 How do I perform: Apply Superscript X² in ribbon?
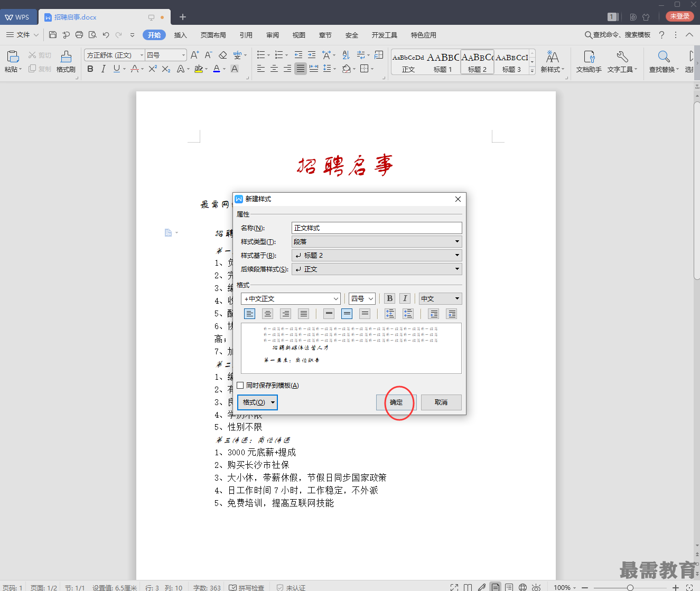153,69
